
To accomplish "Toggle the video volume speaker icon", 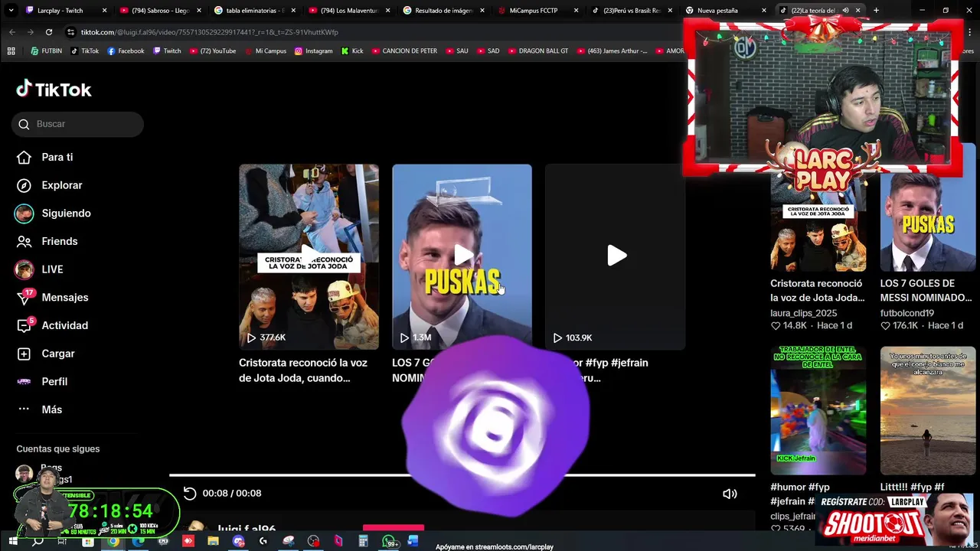I will (730, 494).
